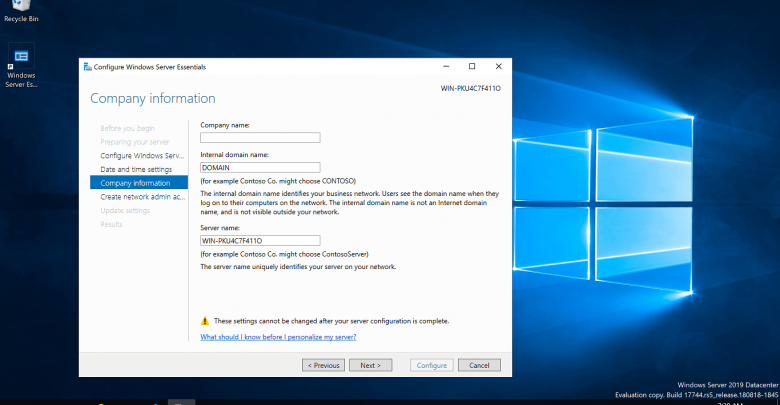Proceed with the Next button
Viewport: 780px width, 405px height.
pyautogui.click(x=371, y=365)
